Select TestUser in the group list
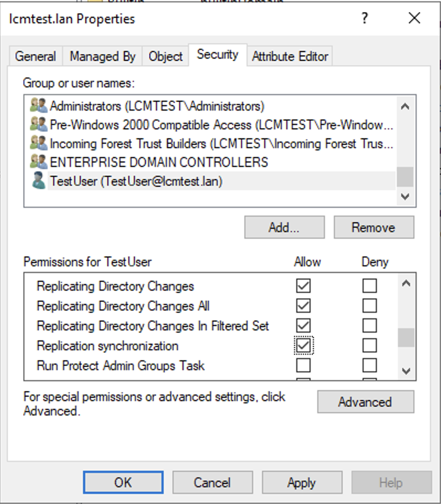 click(136, 181)
